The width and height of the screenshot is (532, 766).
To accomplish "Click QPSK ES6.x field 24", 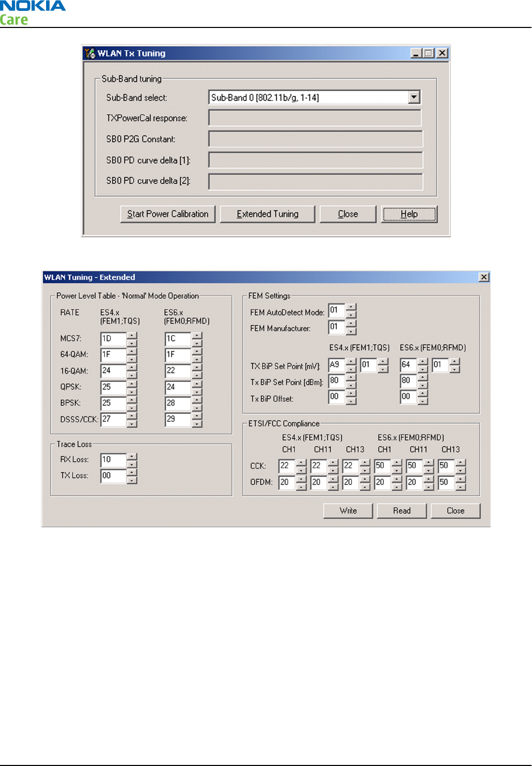I will 178,387.
